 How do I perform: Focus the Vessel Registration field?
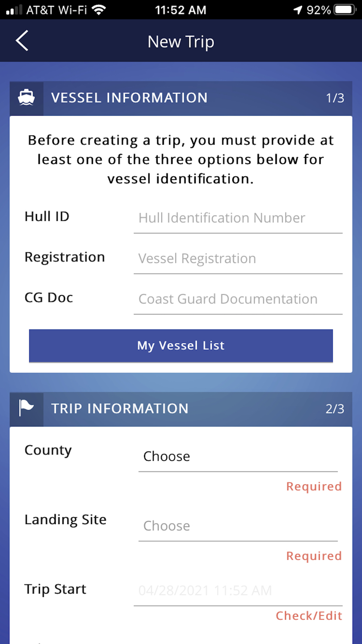(x=238, y=259)
